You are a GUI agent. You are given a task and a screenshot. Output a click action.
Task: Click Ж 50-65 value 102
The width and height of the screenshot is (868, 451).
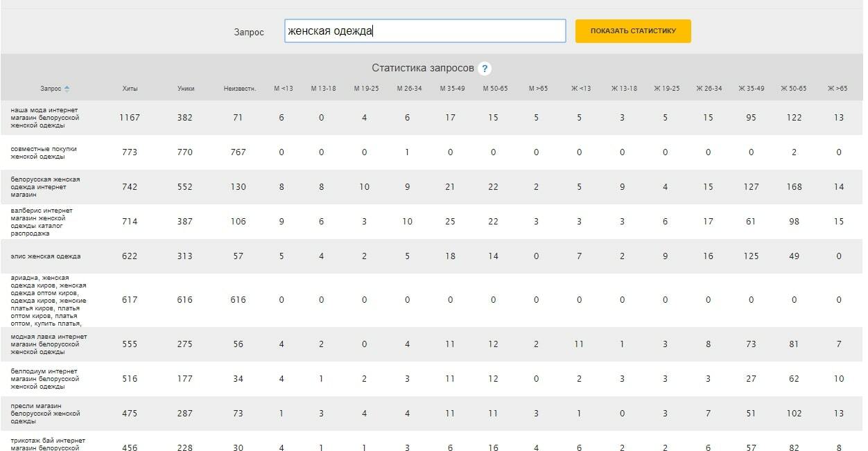(795, 414)
